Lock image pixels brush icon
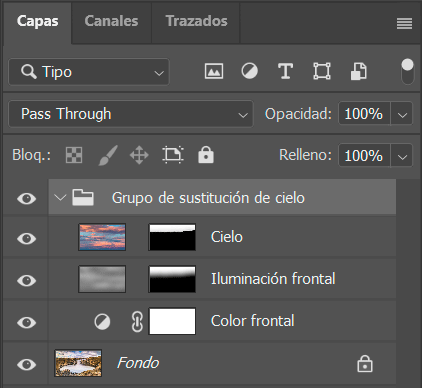This screenshot has height=388, width=422. click(x=108, y=155)
